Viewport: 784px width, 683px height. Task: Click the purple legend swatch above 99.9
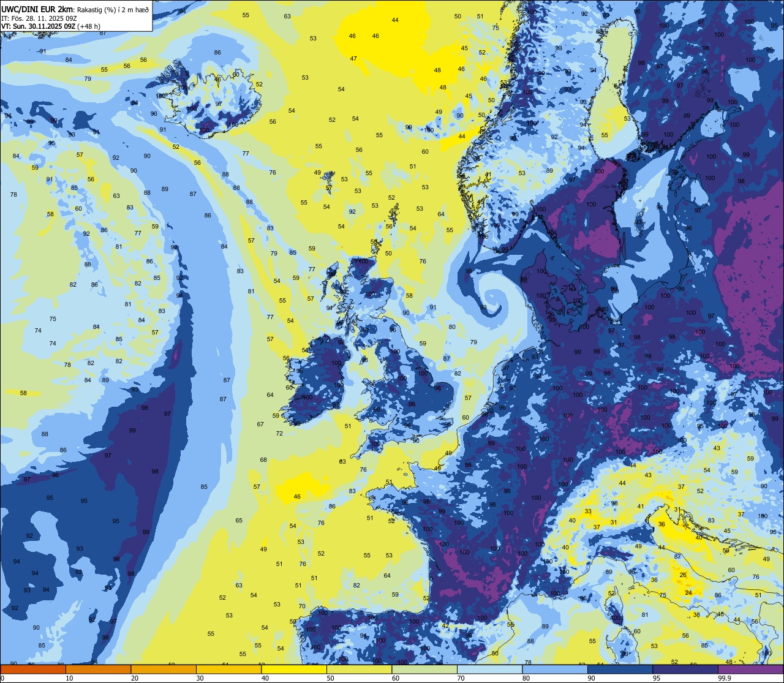pos(750,670)
